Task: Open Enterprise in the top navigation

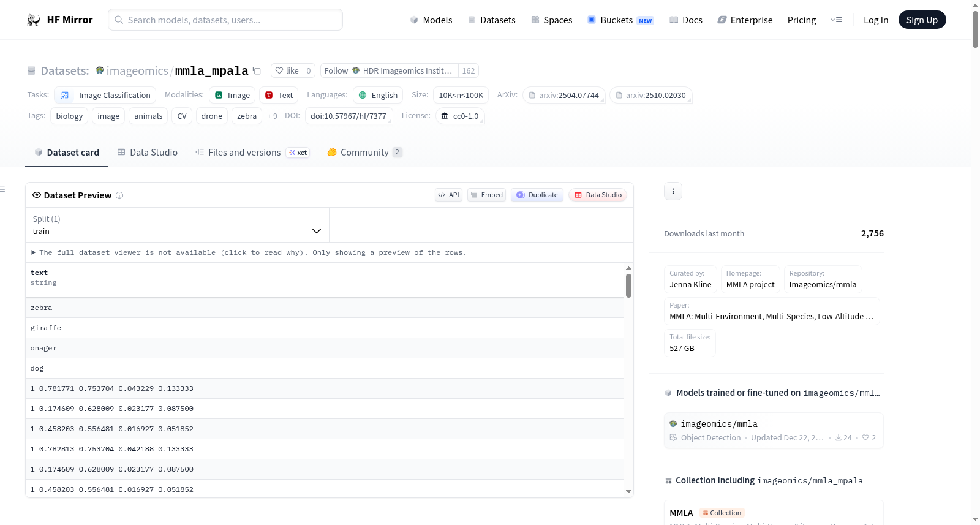Action: click(x=745, y=20)
